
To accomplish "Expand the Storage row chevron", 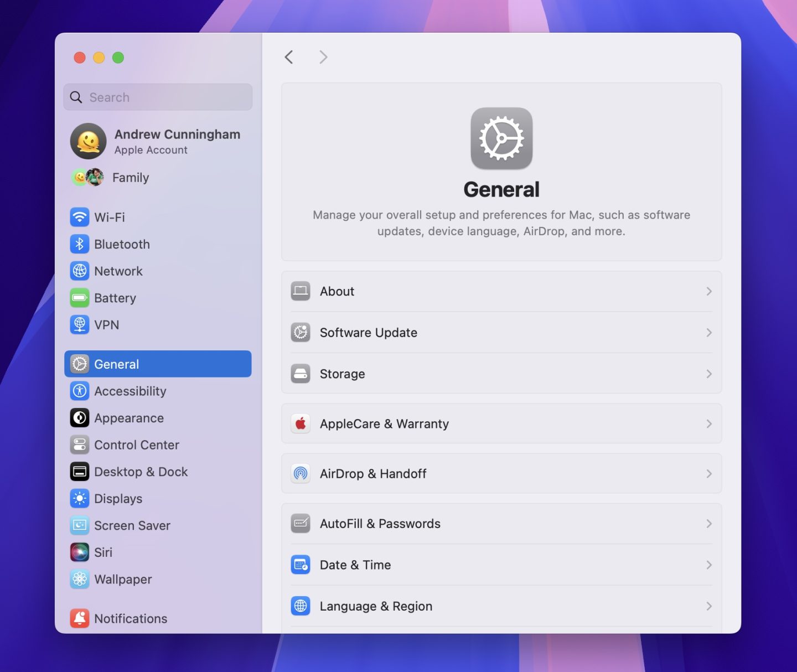I will coord(708,374).
